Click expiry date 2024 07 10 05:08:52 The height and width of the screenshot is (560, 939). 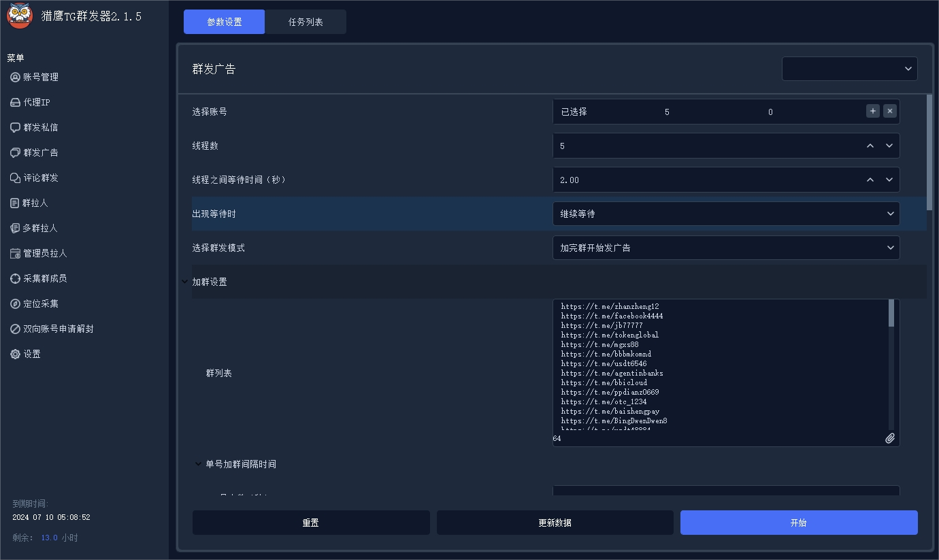pyautogui.click(x=51, y=517)
